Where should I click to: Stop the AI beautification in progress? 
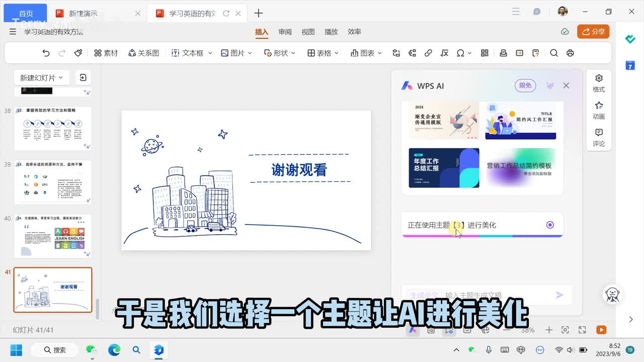pyautogui.click(x=550, y=225)
